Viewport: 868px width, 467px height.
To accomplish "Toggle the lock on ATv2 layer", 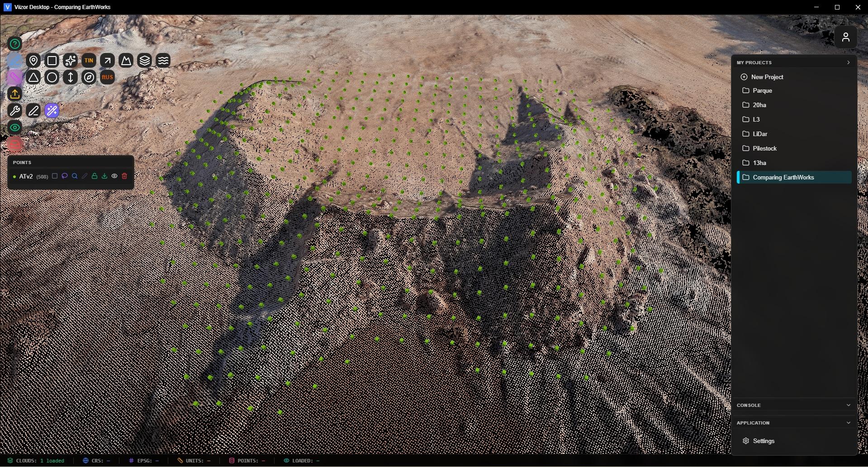I will (x=95, y=176).
